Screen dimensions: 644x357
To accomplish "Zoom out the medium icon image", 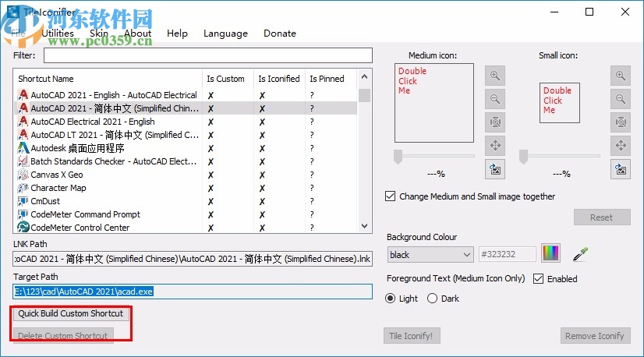I will [495, 99].
